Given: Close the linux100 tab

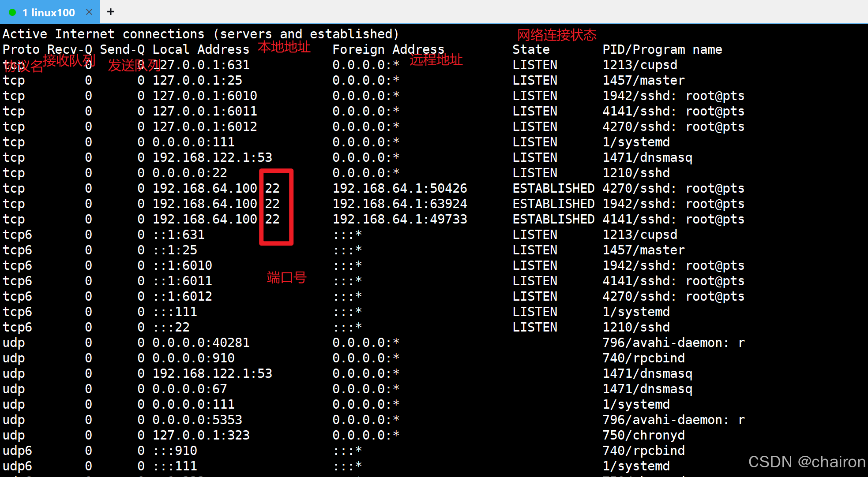Looking at the screenshot, I should (89, 12).
